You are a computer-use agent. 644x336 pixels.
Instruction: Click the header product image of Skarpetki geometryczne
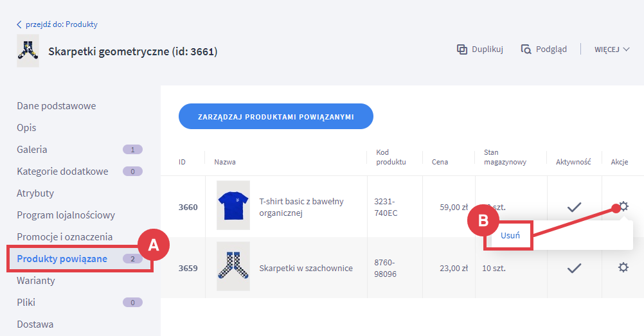(x=28, y=51)
